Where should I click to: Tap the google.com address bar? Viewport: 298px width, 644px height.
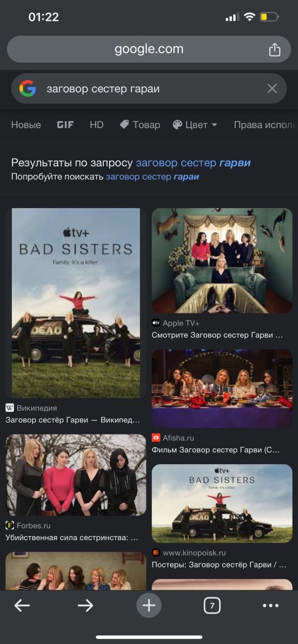click(x=149, y=49)
